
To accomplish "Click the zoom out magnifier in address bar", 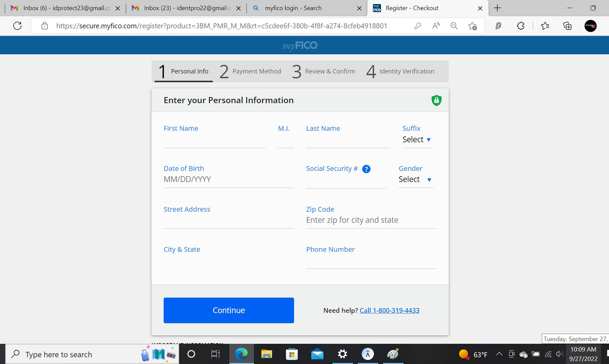I will (x=454, y=26).
